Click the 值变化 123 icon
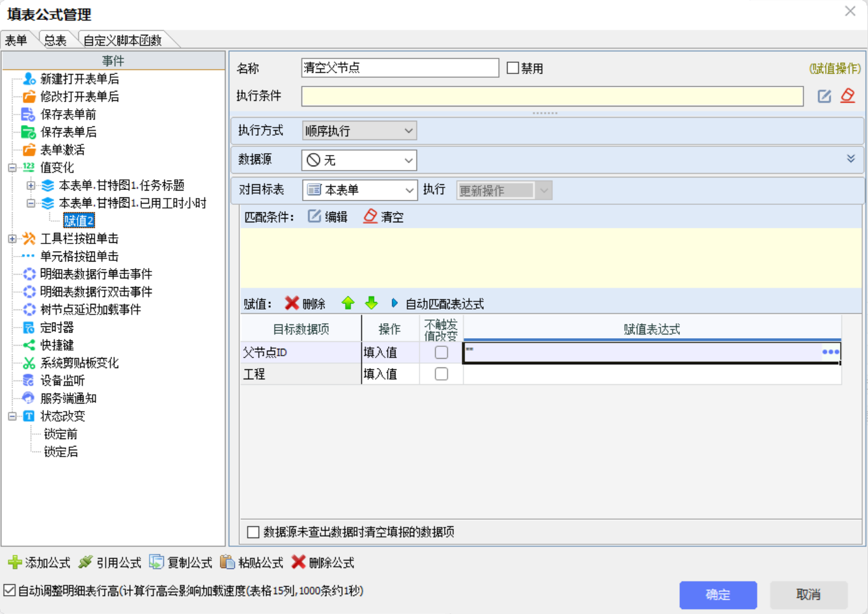868x614 pixels. [29, 167]
